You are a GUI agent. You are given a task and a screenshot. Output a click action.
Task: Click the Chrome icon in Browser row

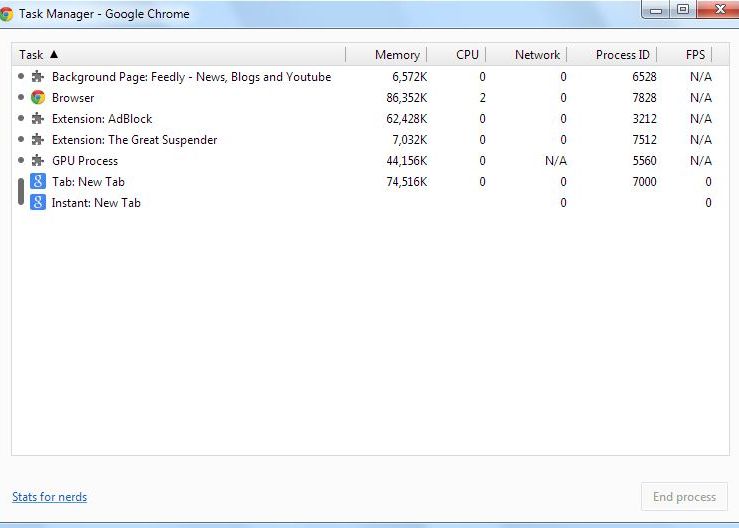[38, 98]
